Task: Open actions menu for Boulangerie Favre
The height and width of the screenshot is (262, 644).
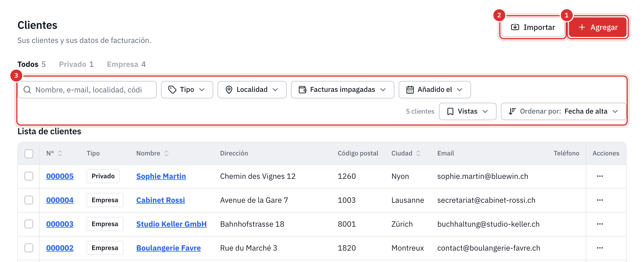Action: pyautogui.click(x=600, y=248)
